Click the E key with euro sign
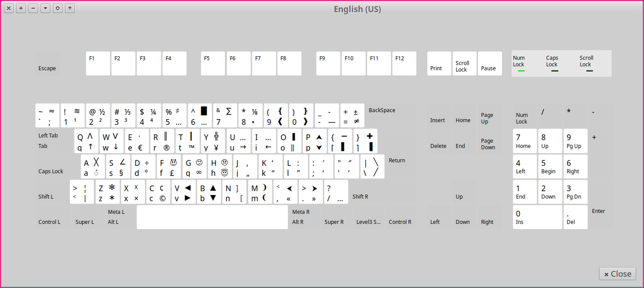This screenshot has height=288, width=644. 137,141
